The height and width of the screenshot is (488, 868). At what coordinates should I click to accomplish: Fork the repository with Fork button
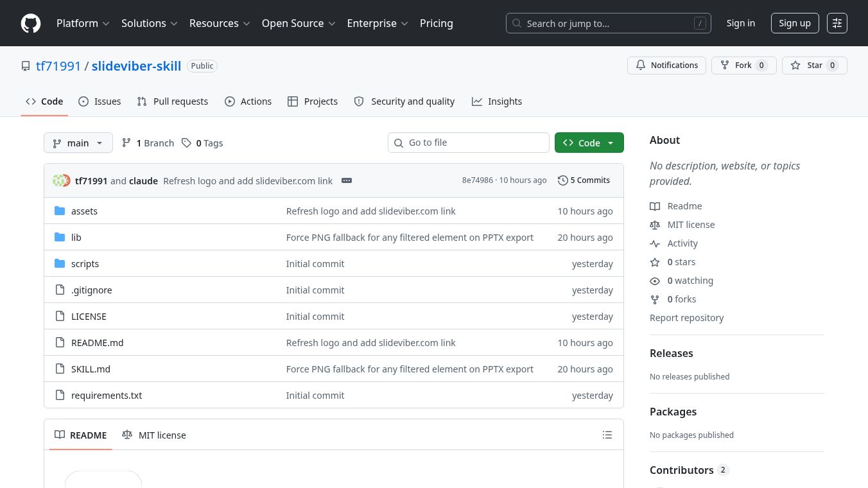click(744, 65)
